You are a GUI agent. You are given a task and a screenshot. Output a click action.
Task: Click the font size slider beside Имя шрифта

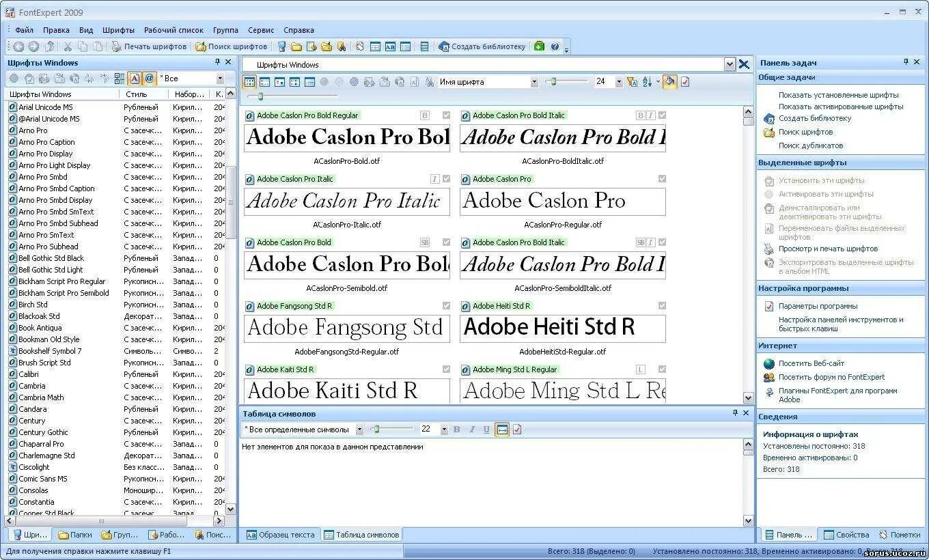[x=566, y=82]
